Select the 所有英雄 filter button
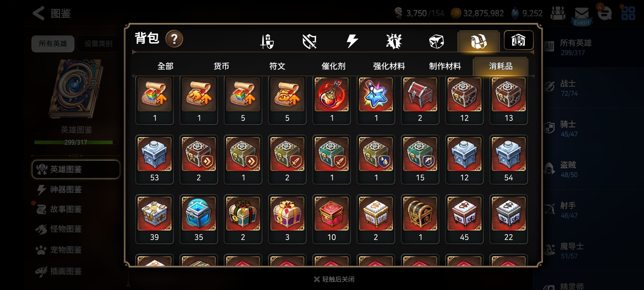This screenshot has height=290, width=644. tap(53, 44)
